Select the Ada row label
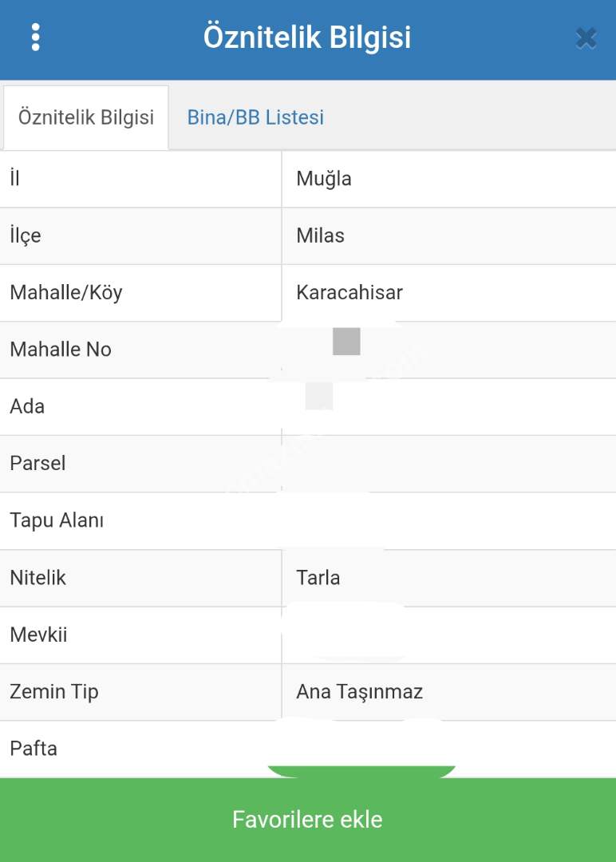616x862 pixels. click(27, 407)
